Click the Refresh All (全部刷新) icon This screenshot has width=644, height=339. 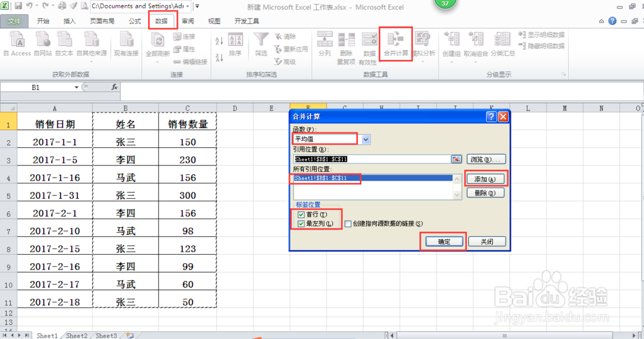(x=158, y=41)
